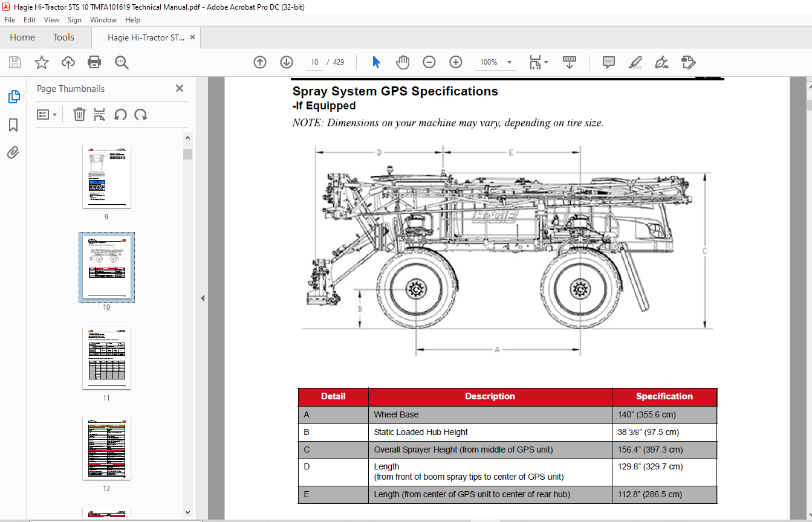
Task: Select page 9 thumbnail
Action: coord(106,176)
